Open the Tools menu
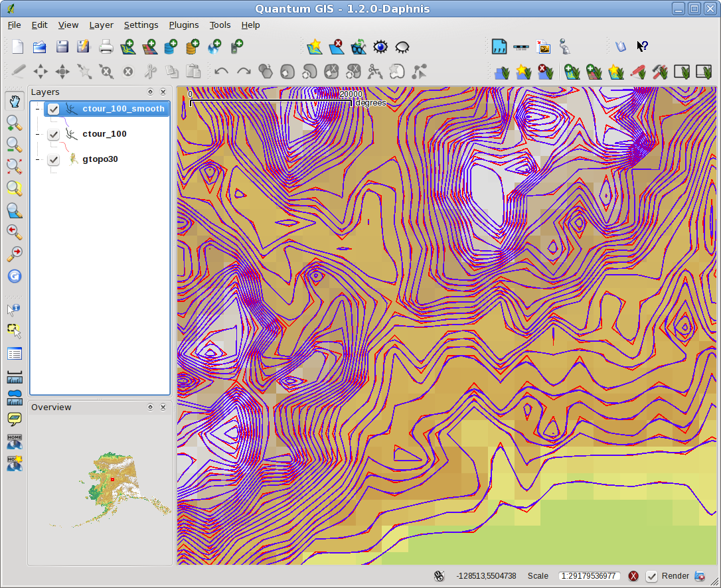721x588 pixels. (220, 25)
